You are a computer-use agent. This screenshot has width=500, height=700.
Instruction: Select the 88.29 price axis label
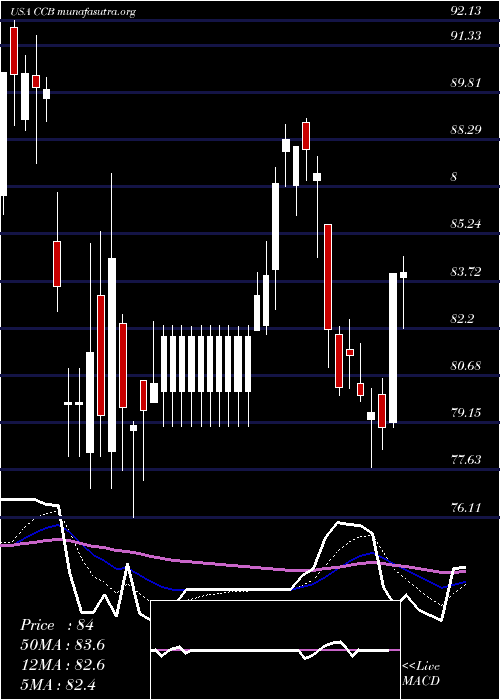466,130
